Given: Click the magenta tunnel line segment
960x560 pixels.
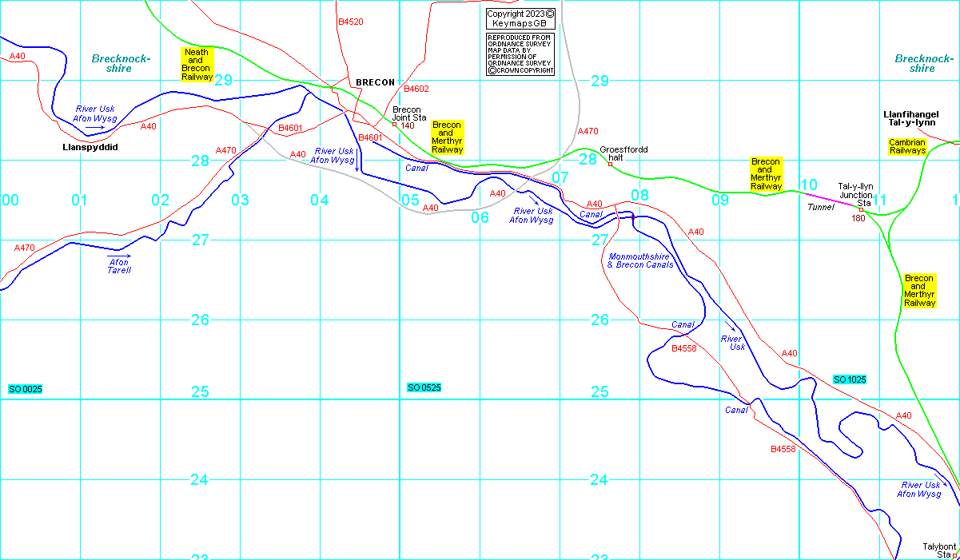Looking at the screenshot, I should (x=828, y=199).
